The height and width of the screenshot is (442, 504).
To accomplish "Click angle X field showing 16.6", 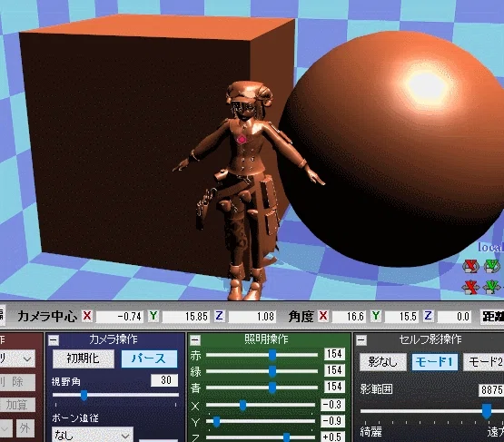I will coord(350,317).
